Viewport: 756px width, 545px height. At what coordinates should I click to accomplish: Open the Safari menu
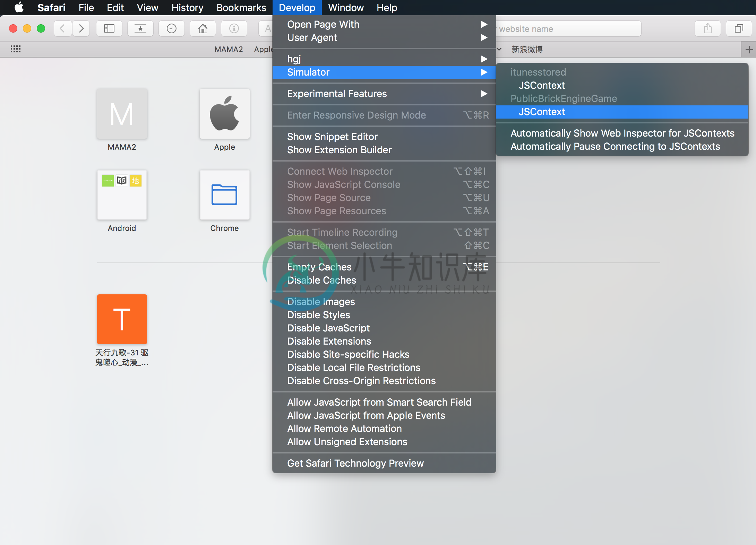pyautogui.click(x=51, y=7)
